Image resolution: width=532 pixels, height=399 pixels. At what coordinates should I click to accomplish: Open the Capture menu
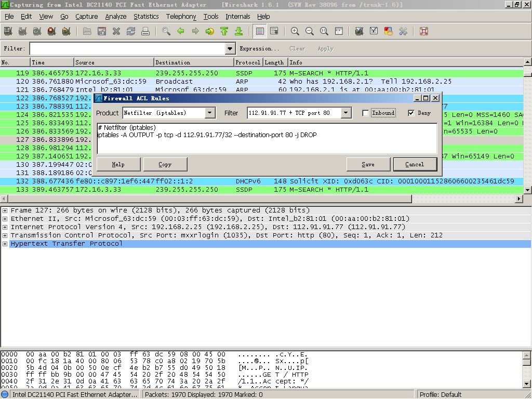tap(87, 16)
